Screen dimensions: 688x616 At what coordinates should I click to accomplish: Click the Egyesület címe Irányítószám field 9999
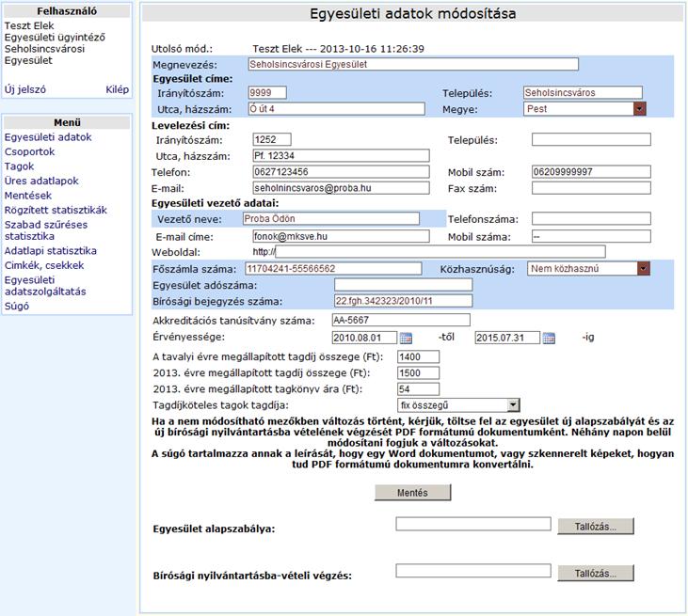tap(267, 92)
